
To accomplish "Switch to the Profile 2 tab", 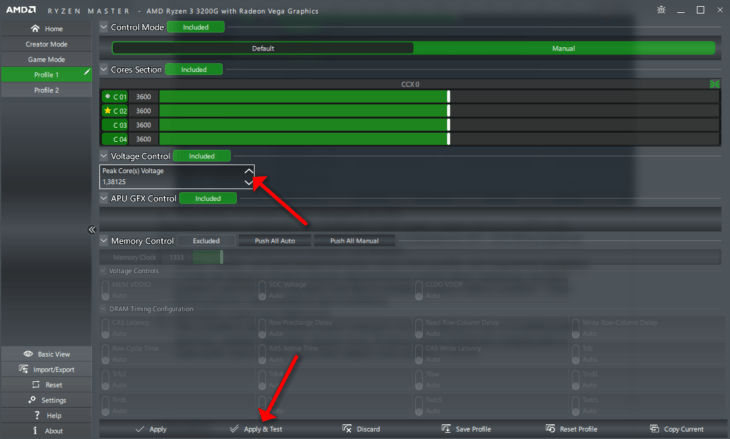I will (x=47, y=90).
